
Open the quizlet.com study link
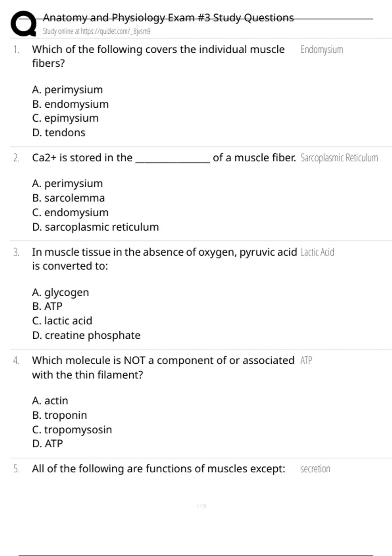pyautogui.click(x=96, y=31)
